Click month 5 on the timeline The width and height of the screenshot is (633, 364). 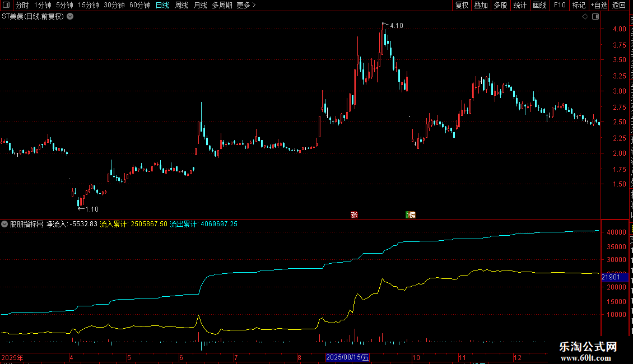129,357
